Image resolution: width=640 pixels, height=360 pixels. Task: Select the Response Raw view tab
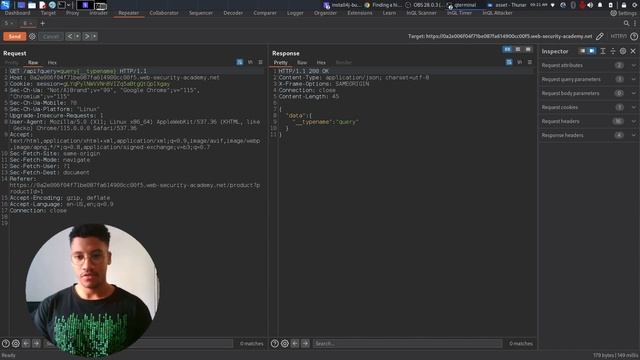(302, 62)
